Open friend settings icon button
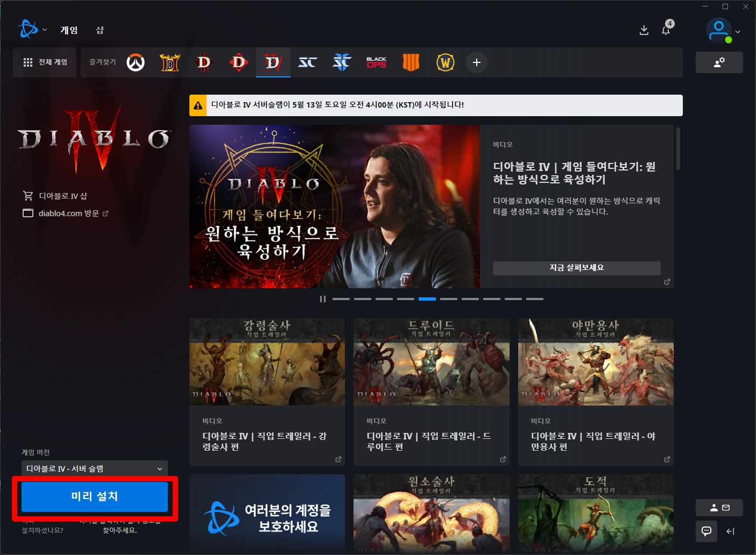The image size is (756, 555). point(719,62)
